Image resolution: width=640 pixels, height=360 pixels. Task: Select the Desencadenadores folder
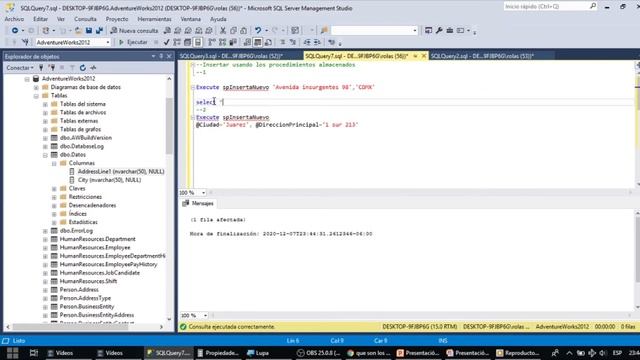[92, 205]
